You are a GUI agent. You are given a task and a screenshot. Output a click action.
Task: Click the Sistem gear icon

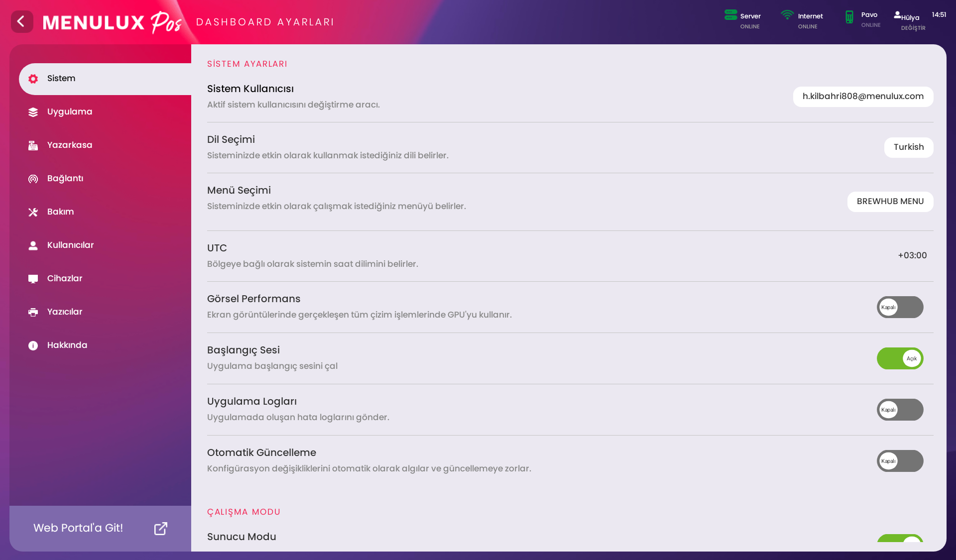[33, 79]
